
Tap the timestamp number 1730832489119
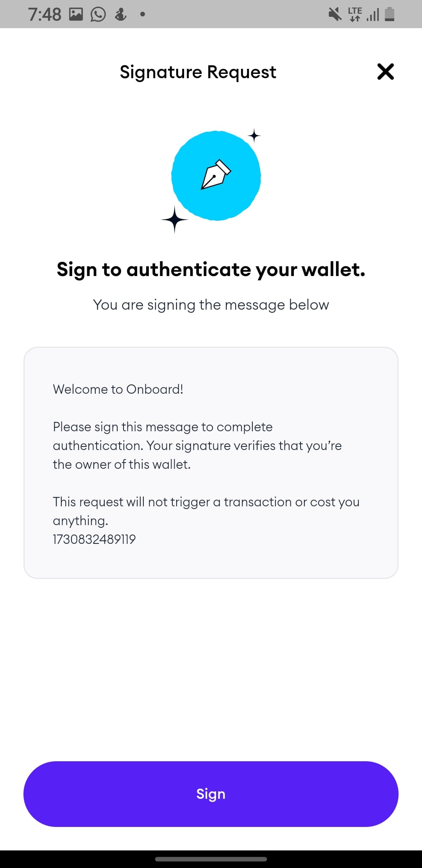(94, 539)
